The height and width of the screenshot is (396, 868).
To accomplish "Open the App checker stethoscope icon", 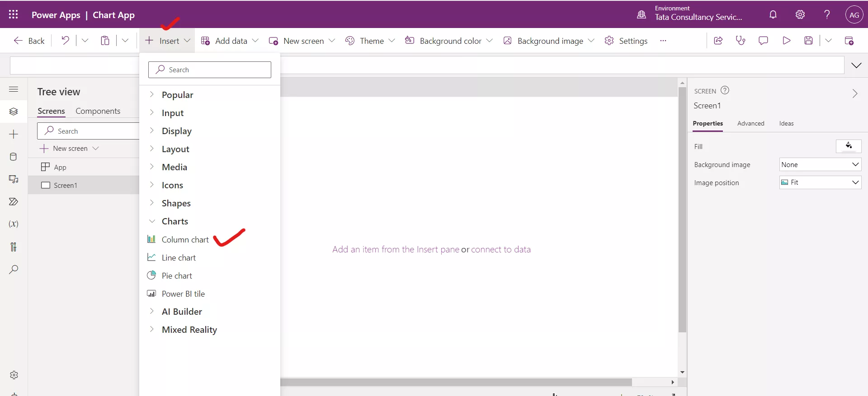I will (741, 41).
